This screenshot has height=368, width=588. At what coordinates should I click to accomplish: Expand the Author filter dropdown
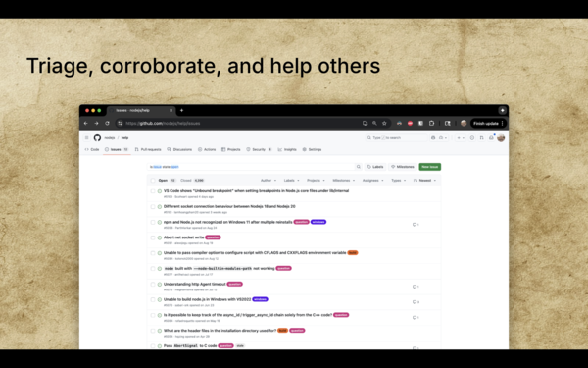coord(269,181)
